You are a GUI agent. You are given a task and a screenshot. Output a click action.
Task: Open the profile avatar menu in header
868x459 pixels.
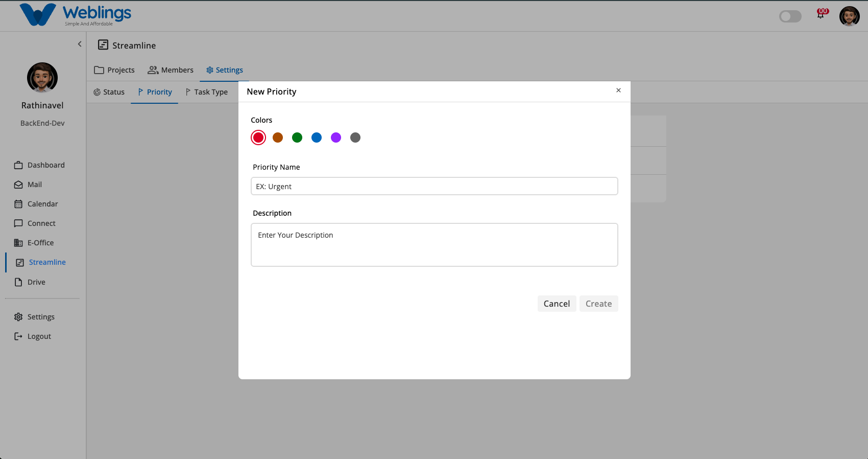click(850, 16)
